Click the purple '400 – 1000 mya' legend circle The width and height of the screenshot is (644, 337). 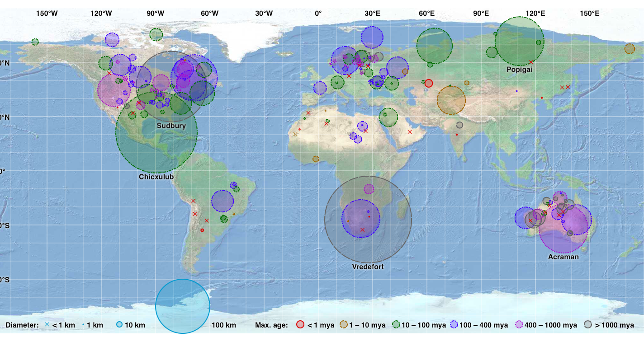(519, 324)
